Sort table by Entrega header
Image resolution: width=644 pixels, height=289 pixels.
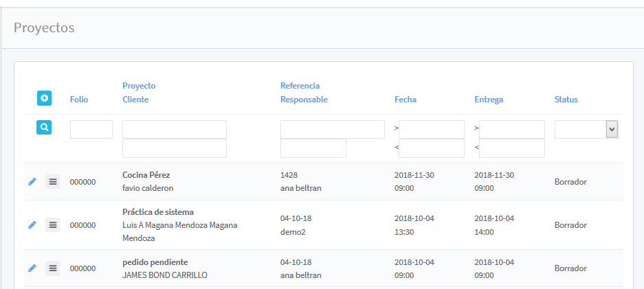coord(489,100)
